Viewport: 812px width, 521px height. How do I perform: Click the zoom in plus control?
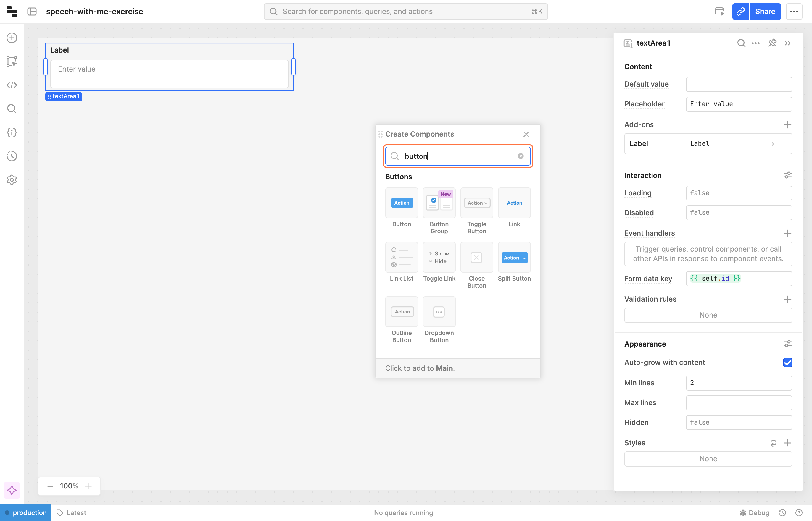click(x=88, y=486)
